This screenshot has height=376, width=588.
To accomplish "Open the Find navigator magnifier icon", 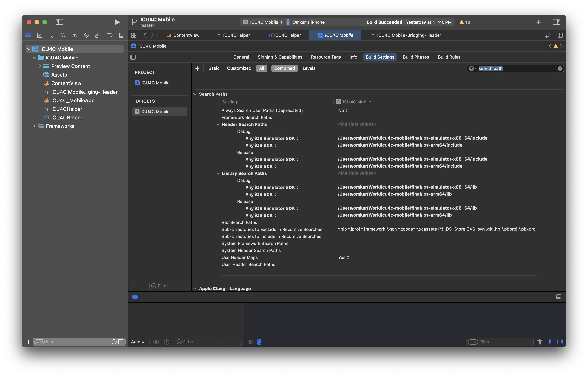I will tap(63, 35).
